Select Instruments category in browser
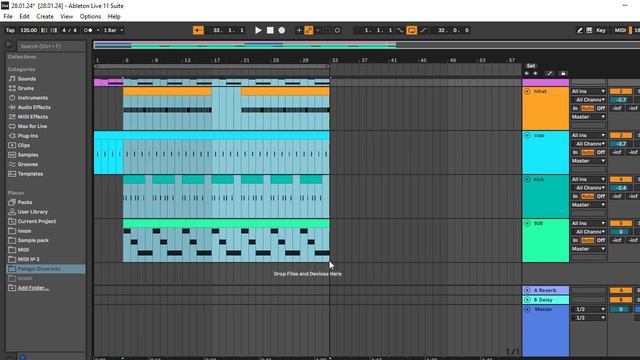The height and width of the screenshot is (360, 640). click(x=32, y=98)
